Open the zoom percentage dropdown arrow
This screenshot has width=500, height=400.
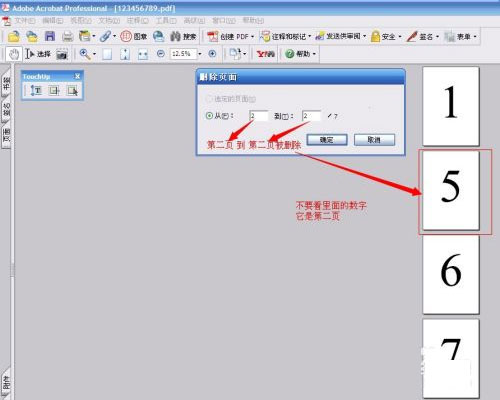click(200, 54)
